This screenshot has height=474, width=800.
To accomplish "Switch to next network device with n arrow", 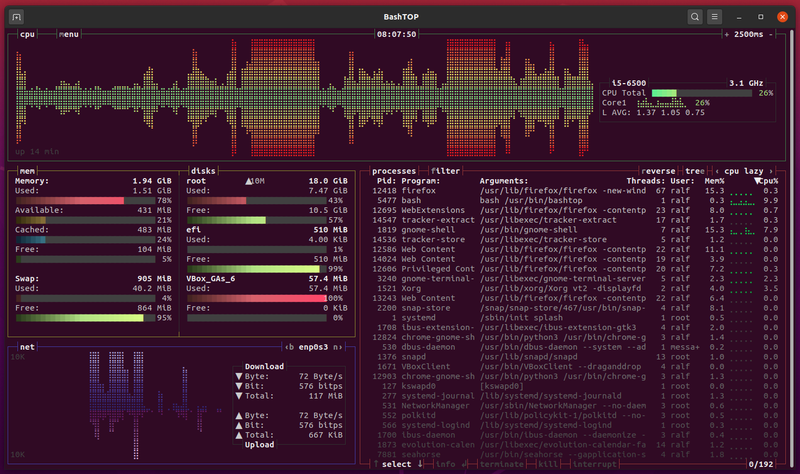I will coord(338,347).
